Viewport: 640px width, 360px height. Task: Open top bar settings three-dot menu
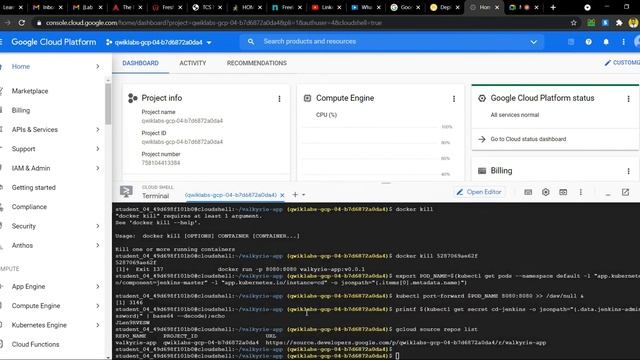pyautogui.click(x=623, y=42)
